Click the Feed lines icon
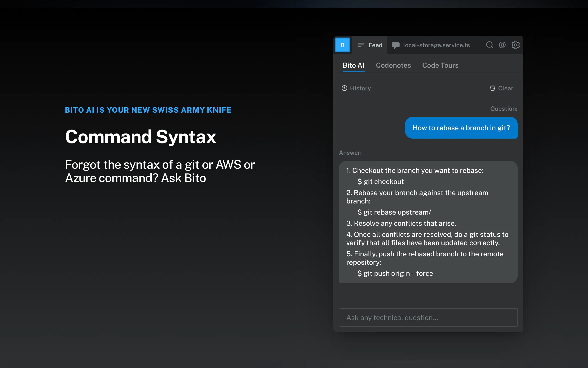 click(x=361, y=45)
